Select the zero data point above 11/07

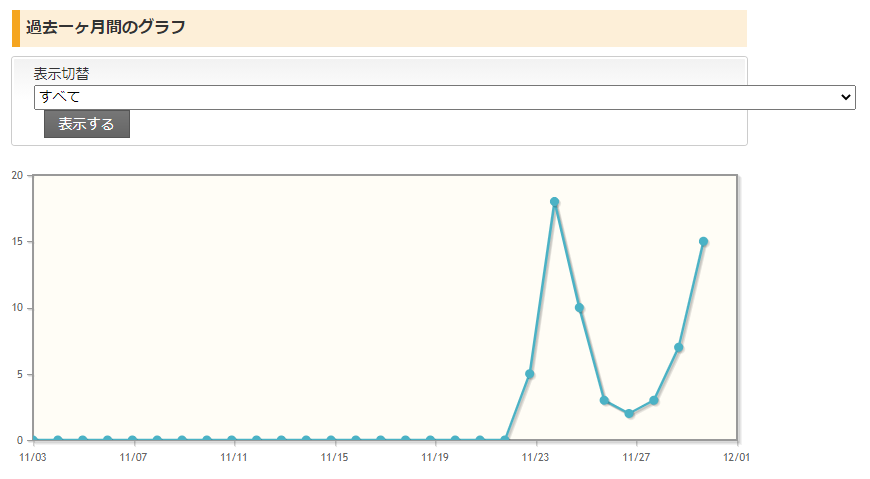pos(132,440)
